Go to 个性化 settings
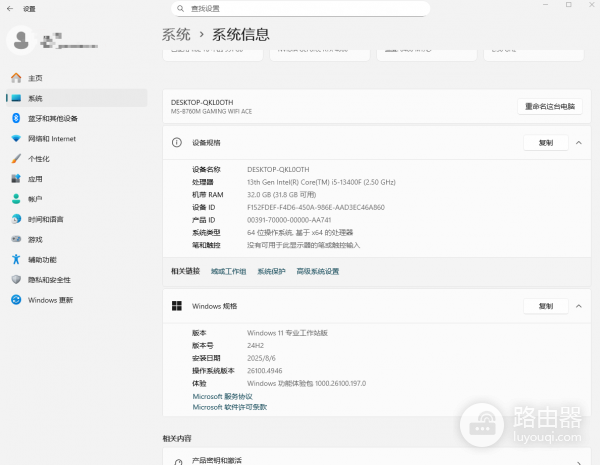Viewport: 600px width, 465px height. pos(77,158)
